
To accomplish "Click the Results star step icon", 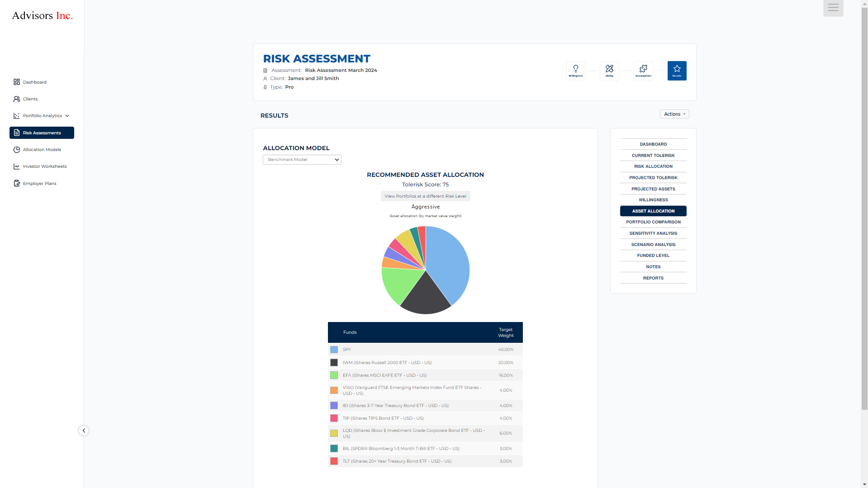I will click(677, 71).
